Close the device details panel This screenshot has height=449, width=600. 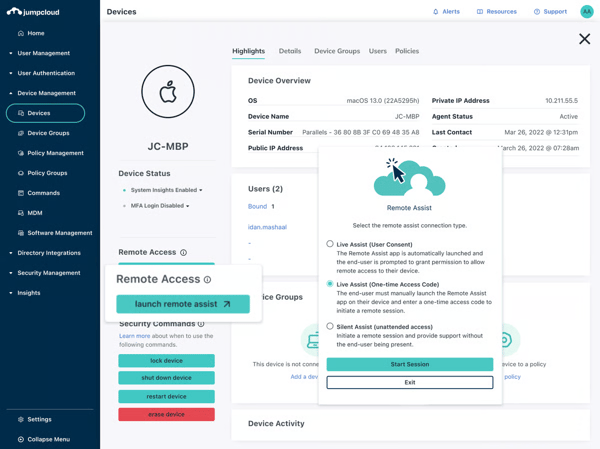(x=584, y=39)
